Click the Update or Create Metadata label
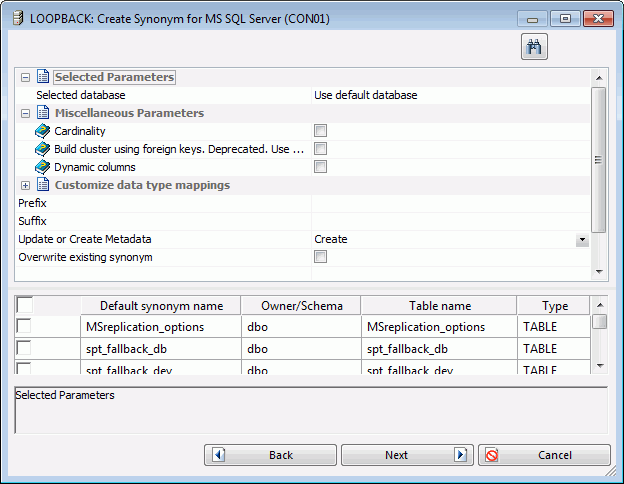Screen dimensions: 624x484 click(85, 239)
